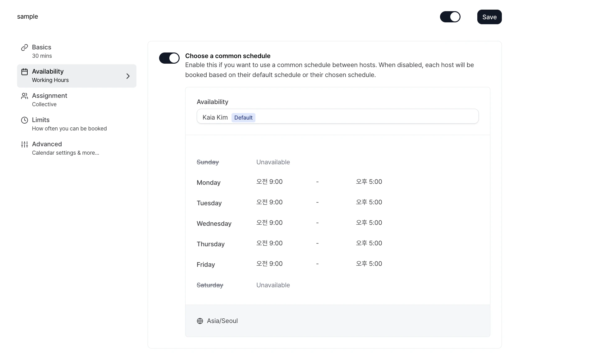596x364 pixels.
Task: Open the Kaia Kim schedule selector
Action: pyautogui.click(x=337, y=116)
